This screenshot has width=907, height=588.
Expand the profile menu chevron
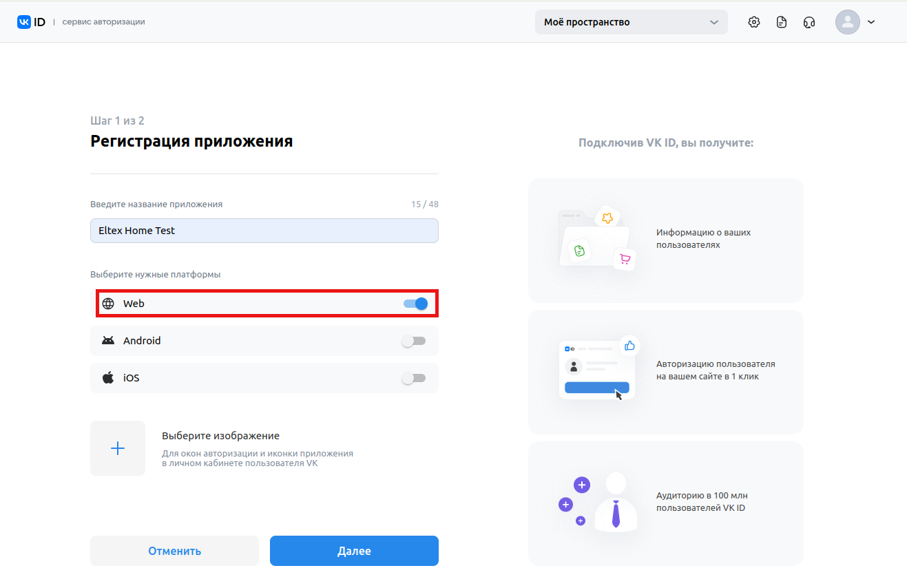[871, 22]
